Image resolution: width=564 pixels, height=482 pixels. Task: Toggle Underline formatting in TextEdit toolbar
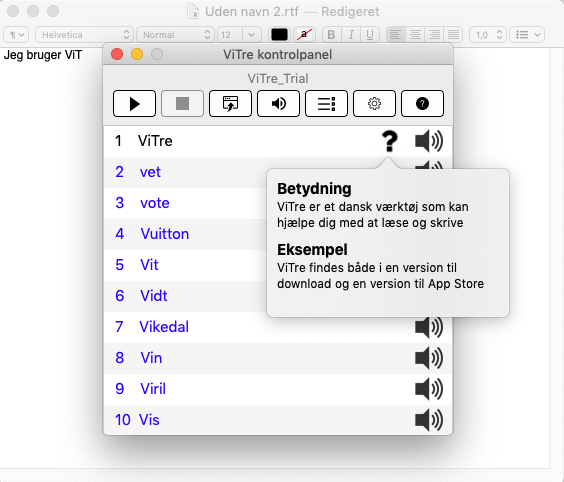click(x=370, y=35)
